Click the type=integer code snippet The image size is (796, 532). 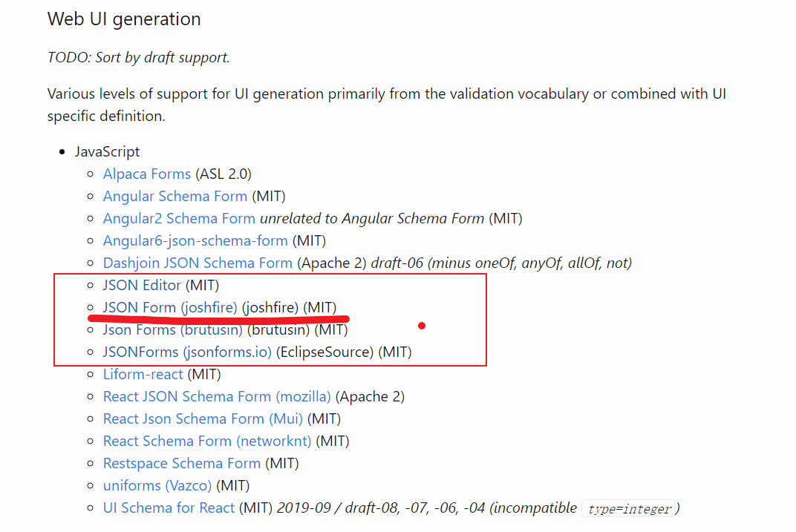pos(630,509)
